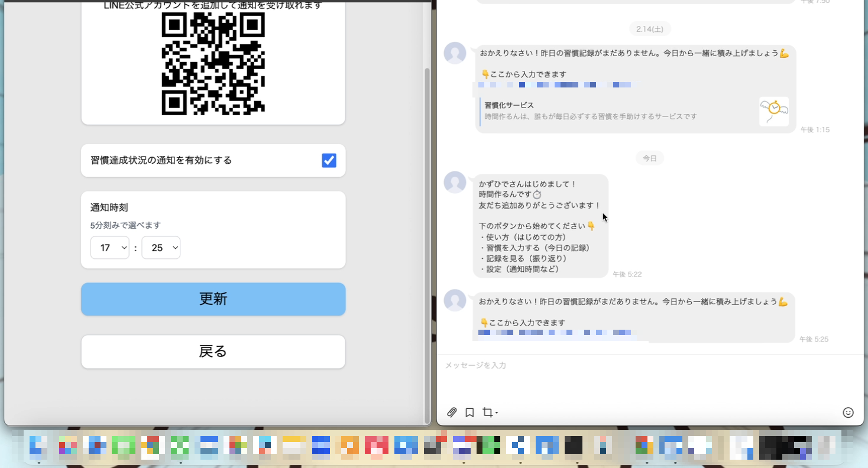Click sender avatar beside the 午後 1:15 message
The image size is (868, 468).
[455, 53]
